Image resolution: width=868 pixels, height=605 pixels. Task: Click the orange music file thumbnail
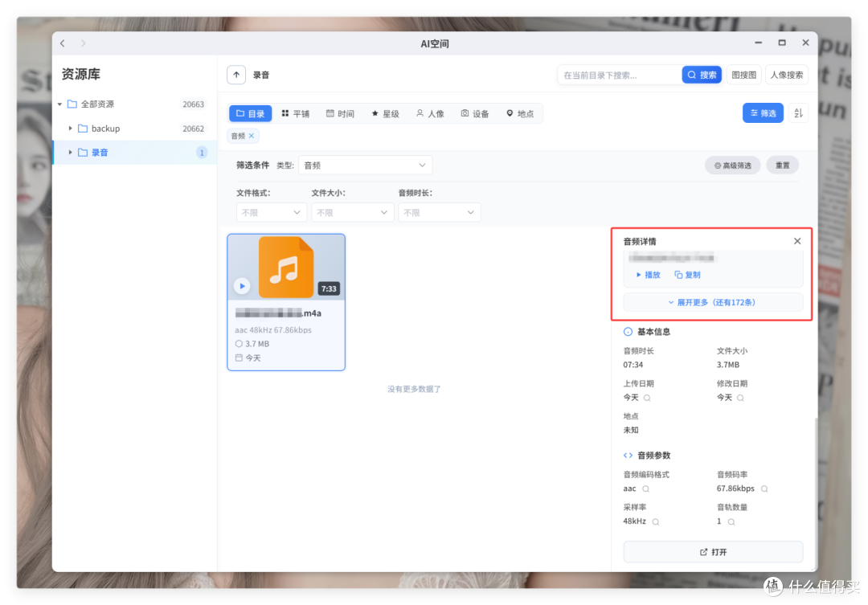pyautogui.click(x=286, y=268)
